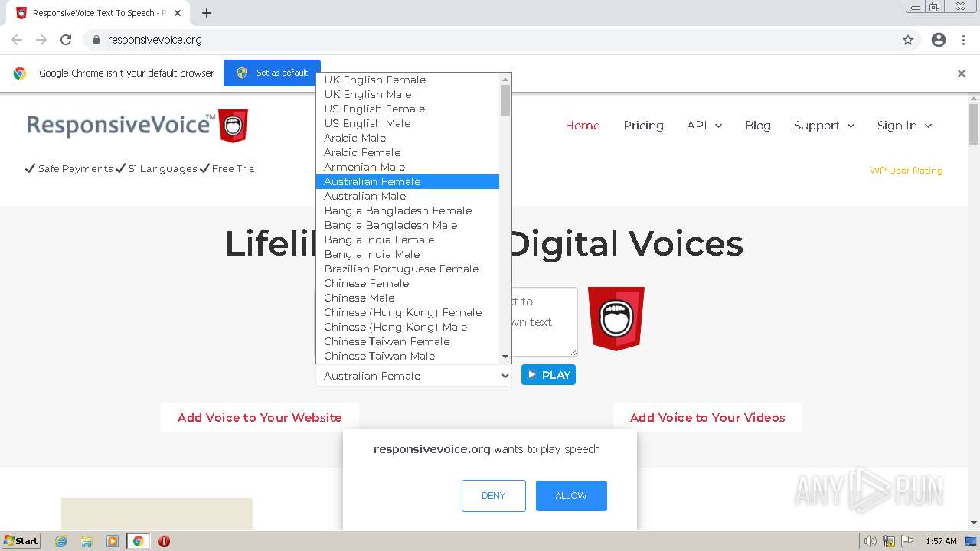980x551 pixels.
Task: Click the voice list scroll-down arrow
Action: [x=505, y=357]
